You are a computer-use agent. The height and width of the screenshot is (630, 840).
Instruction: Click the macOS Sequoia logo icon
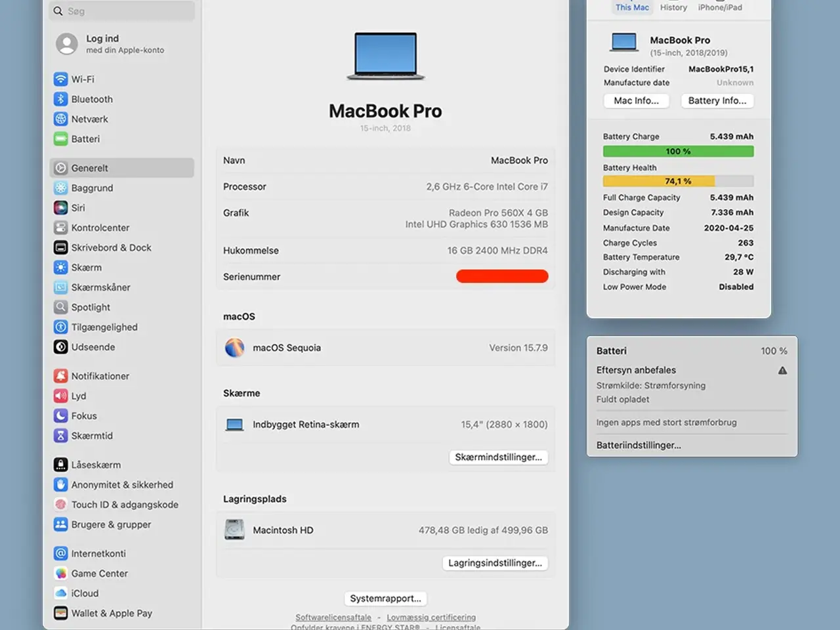(x=234, y=348)
